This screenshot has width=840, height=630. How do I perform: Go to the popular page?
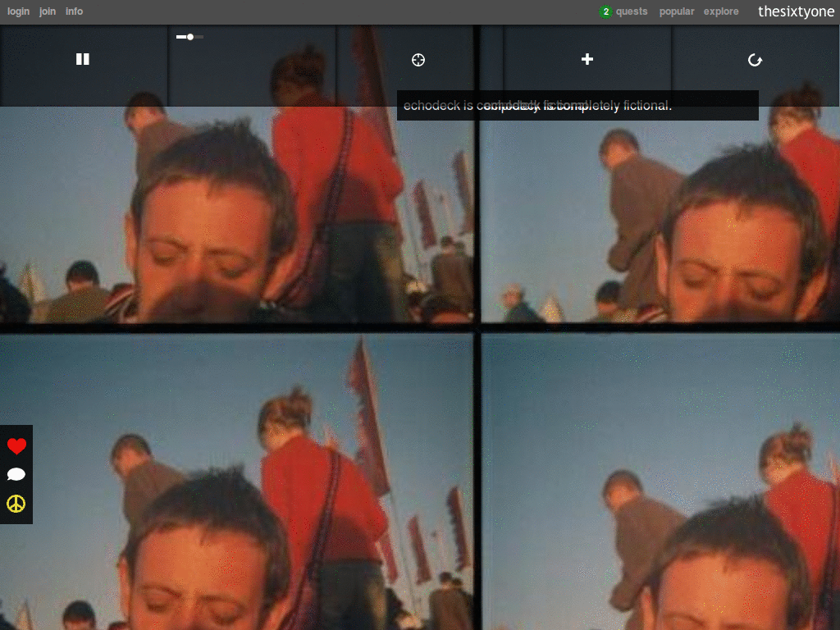(677, 11)
